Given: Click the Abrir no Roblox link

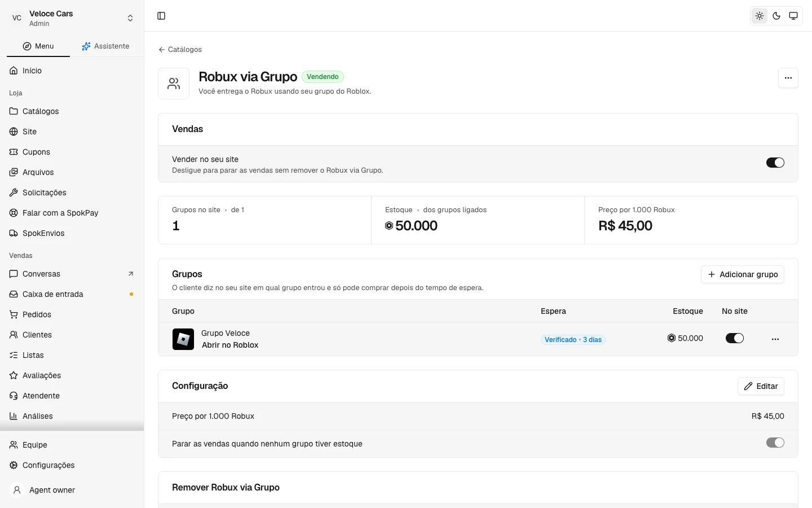Looking at the screenshot, I should point(230,345).
